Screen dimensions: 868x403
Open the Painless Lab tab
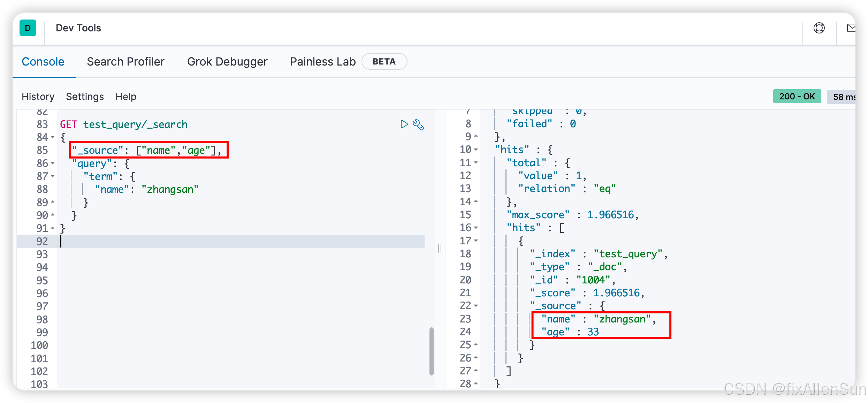point(323,62)
